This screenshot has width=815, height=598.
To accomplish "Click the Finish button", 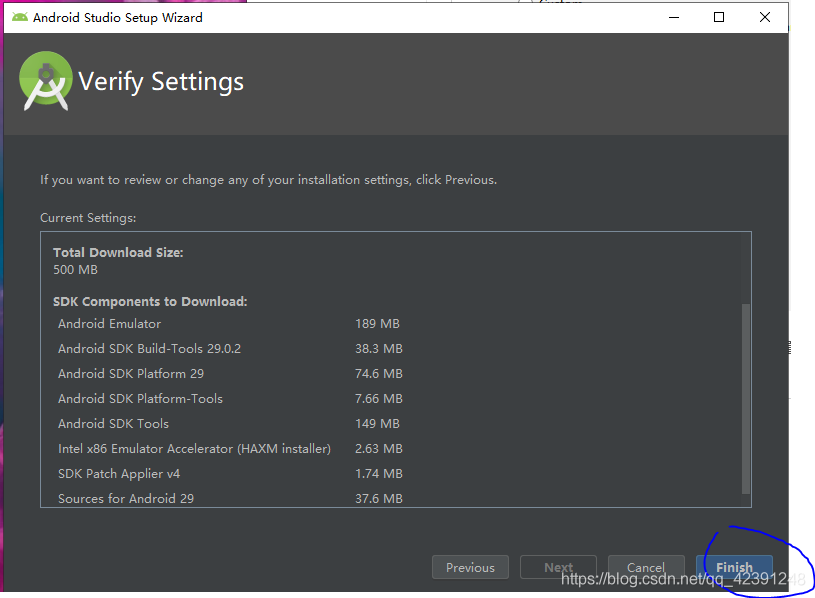I will click(735, 567).
